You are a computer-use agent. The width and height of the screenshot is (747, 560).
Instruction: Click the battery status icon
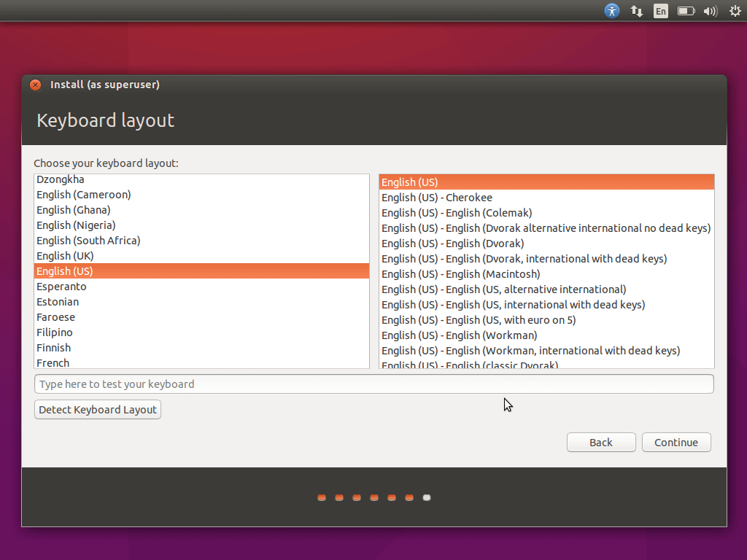click(686, 11)
